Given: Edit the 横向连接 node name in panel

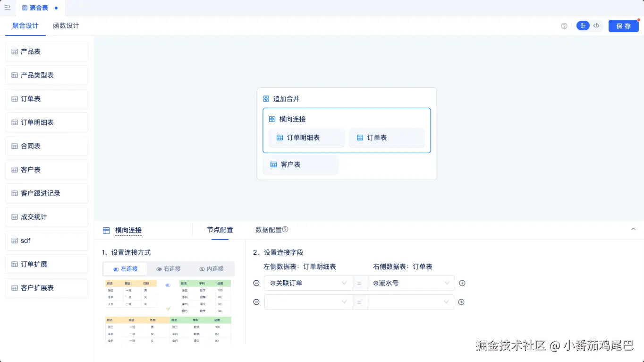Looking at the screenshot, I should coord(128,230).
